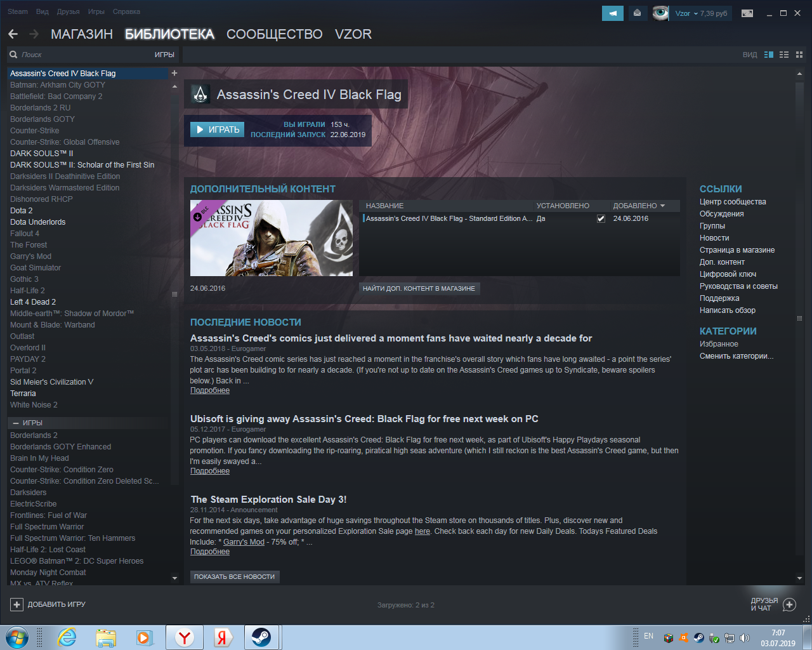
Task: Go back with the left arrow
Action: click(x=13, y=34)
